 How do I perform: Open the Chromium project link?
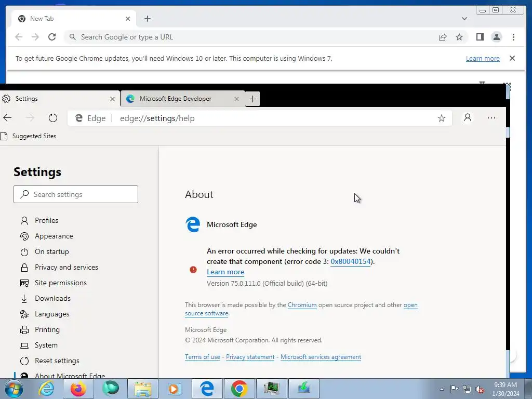[x=302, y=305]
